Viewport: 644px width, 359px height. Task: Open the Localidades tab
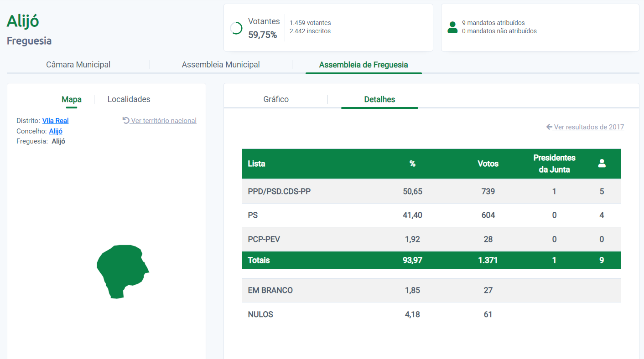(x=129, y=99)
